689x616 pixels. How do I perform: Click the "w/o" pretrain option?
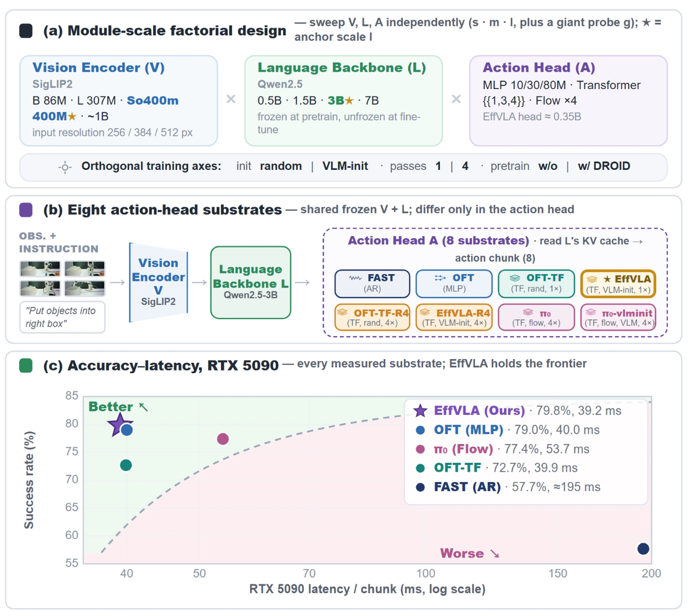(548, 166)
